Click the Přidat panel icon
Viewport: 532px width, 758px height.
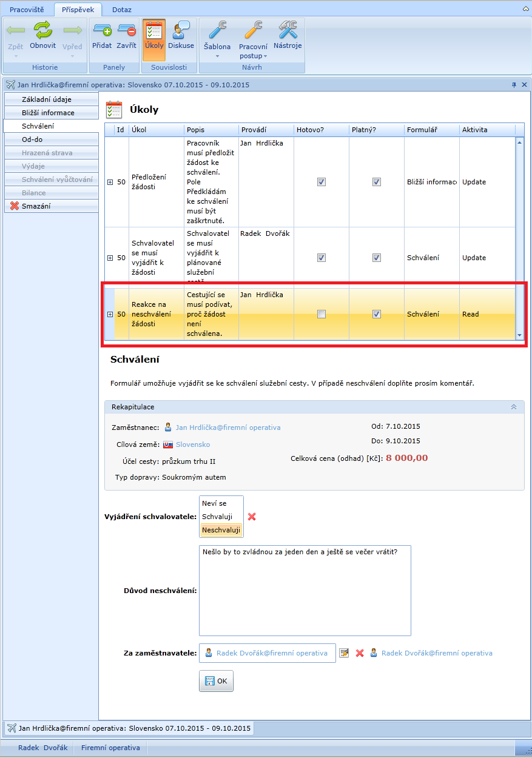pos(102,30)
